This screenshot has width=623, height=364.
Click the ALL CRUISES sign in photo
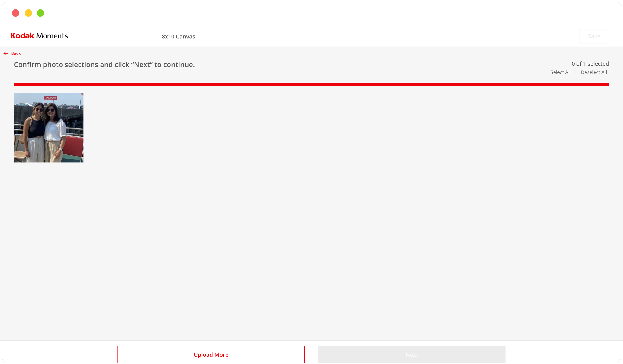(51, 98)
